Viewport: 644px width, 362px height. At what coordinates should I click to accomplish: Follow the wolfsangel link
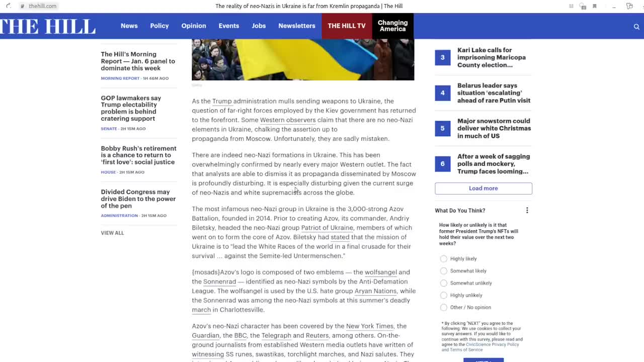click(x=381, y=272)
